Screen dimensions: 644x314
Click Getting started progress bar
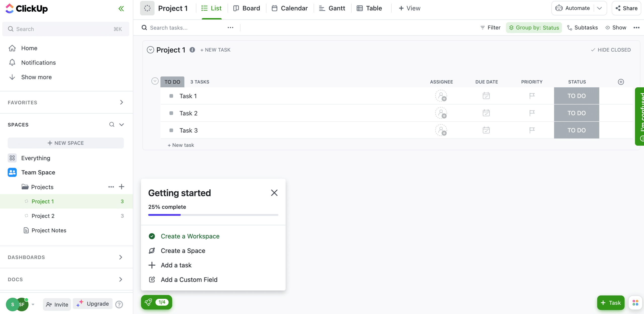[213, 215]
